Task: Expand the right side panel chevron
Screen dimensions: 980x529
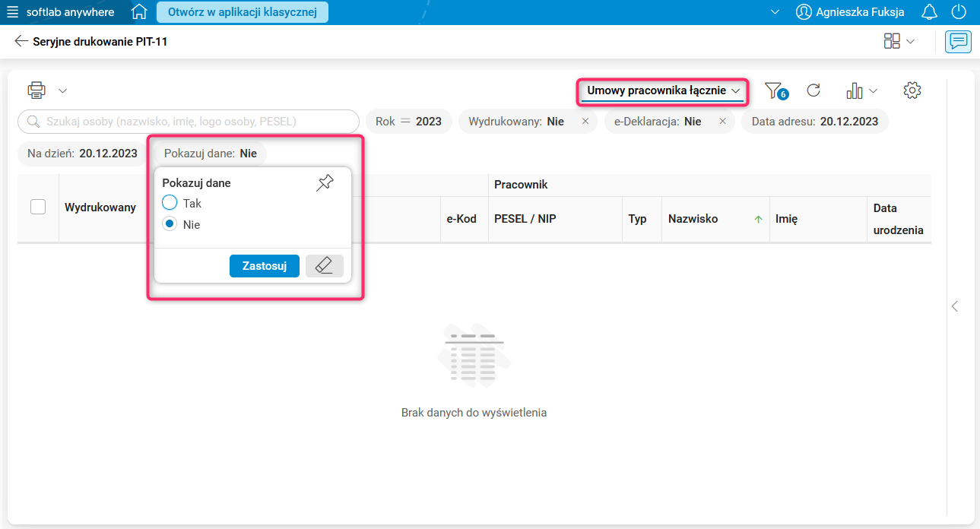Action: pos(955,306)
